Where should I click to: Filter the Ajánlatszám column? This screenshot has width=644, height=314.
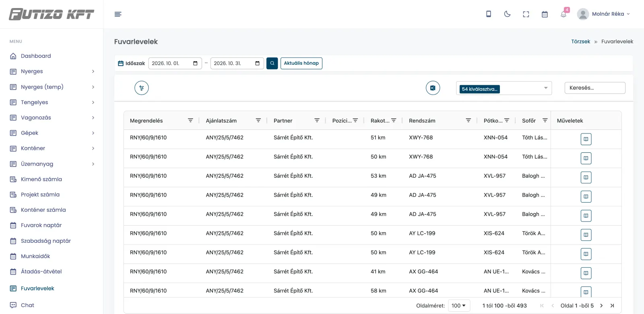258,120
